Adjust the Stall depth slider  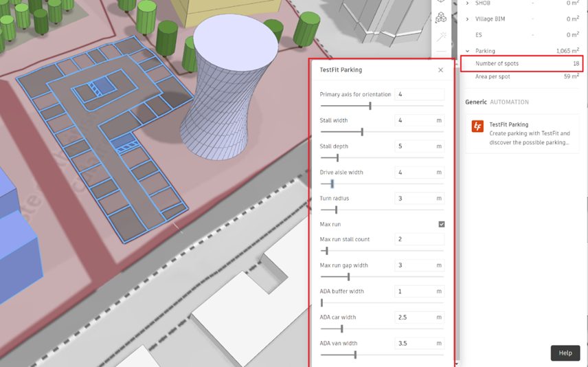coord(337,157)
